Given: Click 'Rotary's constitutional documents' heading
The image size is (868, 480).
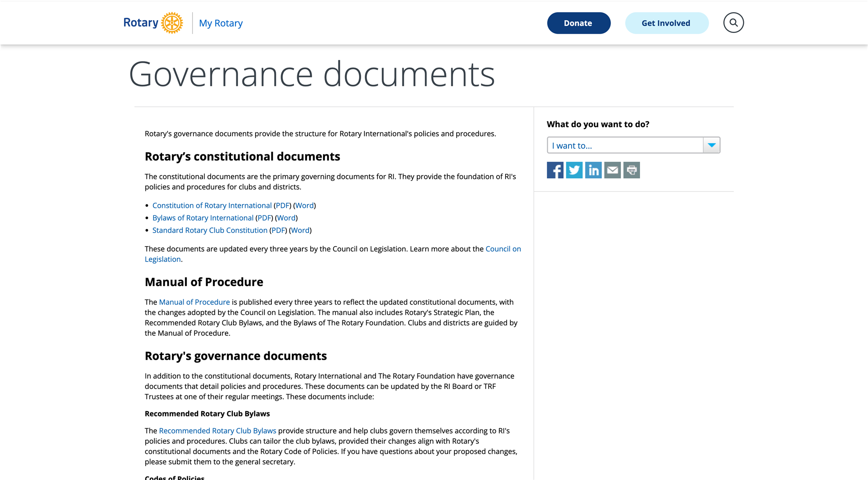Looking at the screenshot, I should click(242, 156).
